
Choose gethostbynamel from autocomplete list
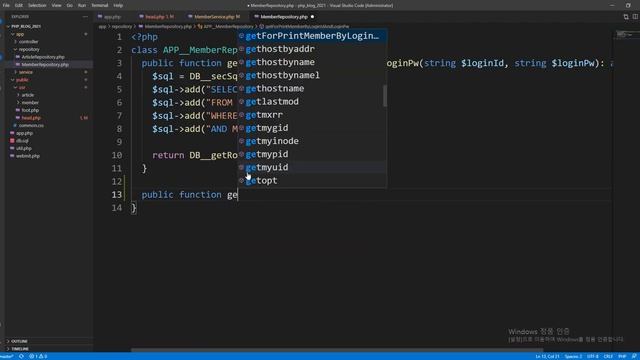(x=312, y=75)
